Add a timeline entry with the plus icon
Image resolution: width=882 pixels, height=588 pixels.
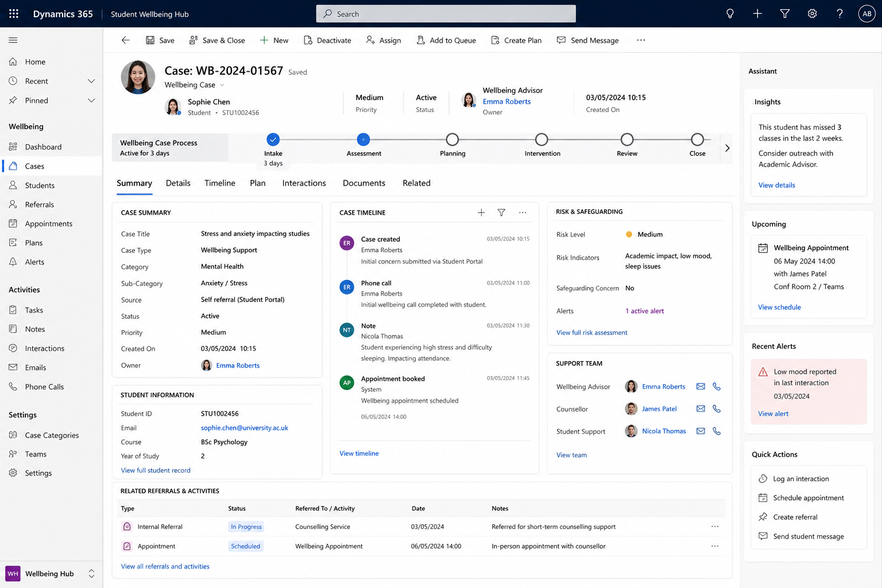[x=481, y=212]
